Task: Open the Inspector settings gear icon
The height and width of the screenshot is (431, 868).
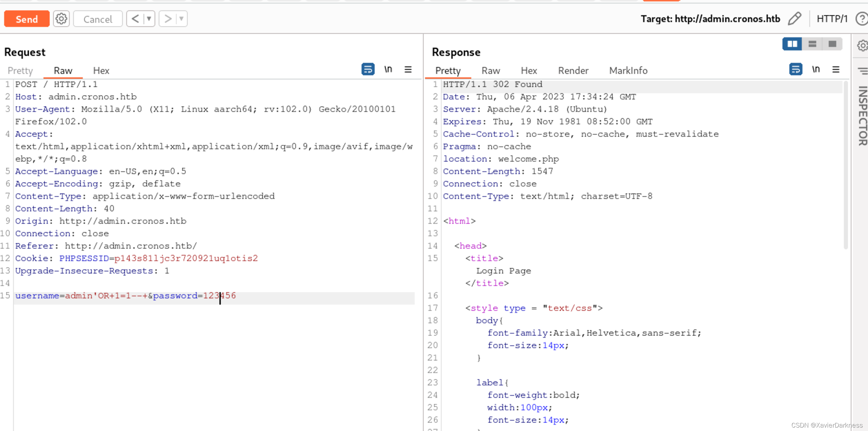Action: (862, 45)
